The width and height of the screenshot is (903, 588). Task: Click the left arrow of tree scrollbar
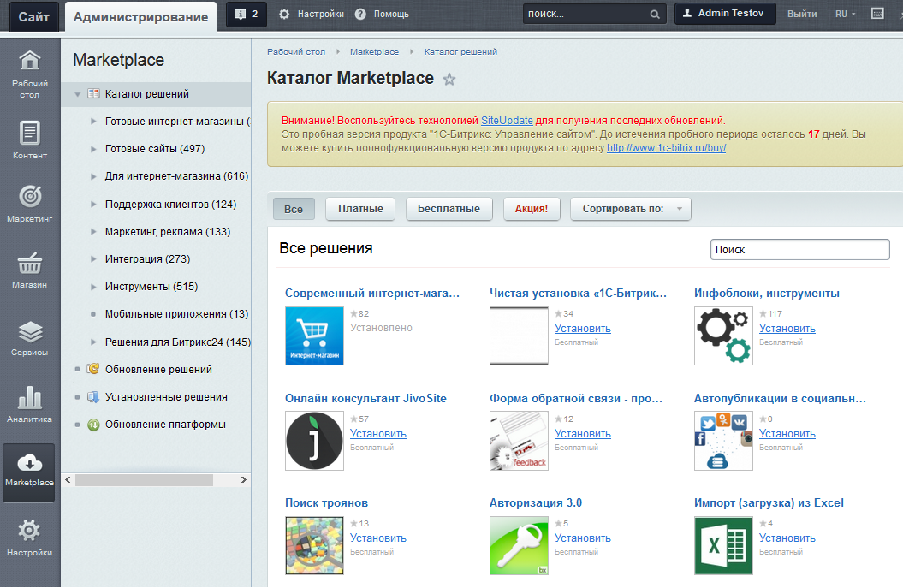68,480
